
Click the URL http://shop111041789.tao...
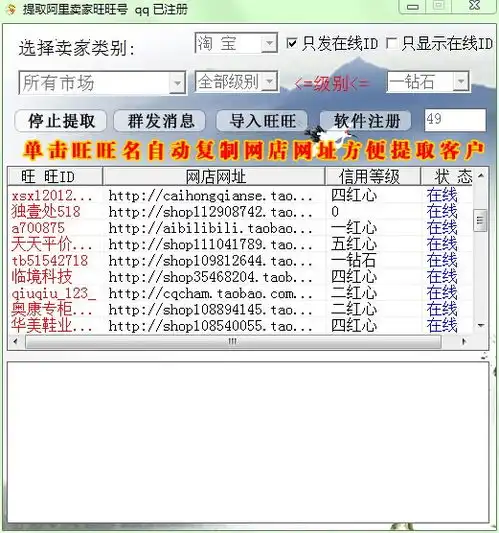210,245
